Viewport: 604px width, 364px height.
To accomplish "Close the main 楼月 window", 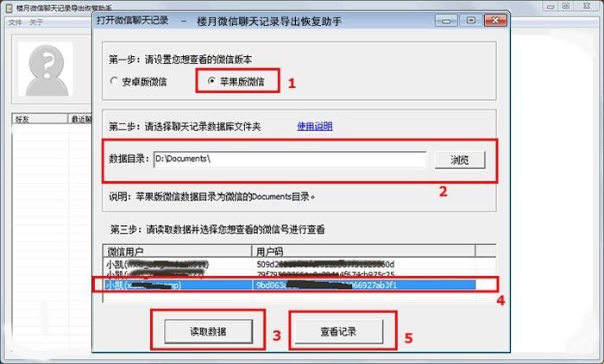I will (x=587, y=7).
